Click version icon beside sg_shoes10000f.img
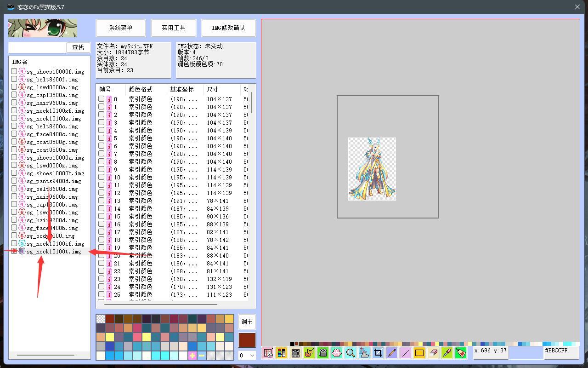 tap(22, 71)
